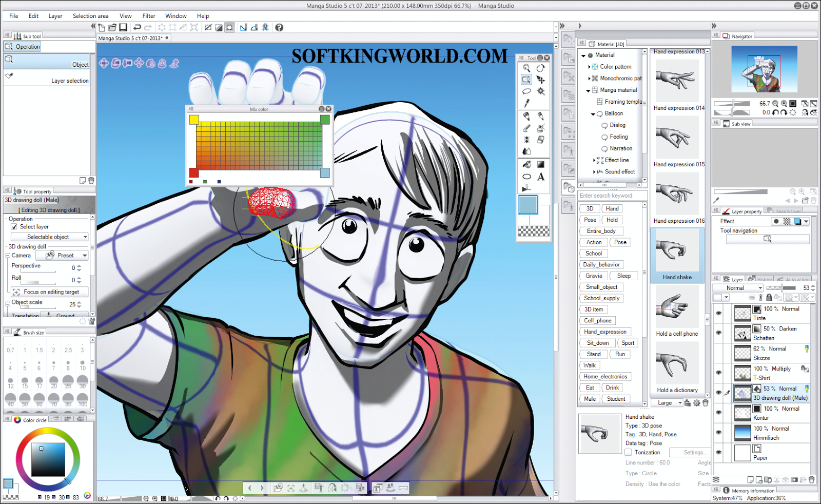Open the Selectable object dropdown

[50, 237]
